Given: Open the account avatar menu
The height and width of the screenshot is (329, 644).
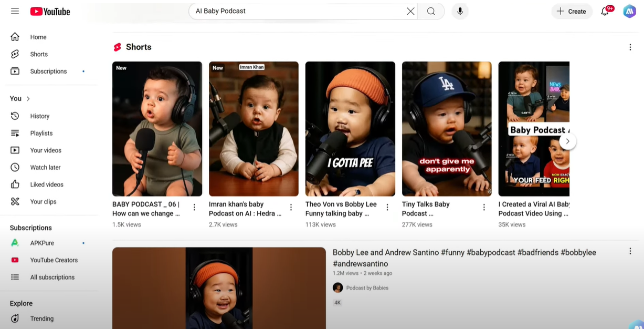Looking at the screenshot, I should click(629, 11).
